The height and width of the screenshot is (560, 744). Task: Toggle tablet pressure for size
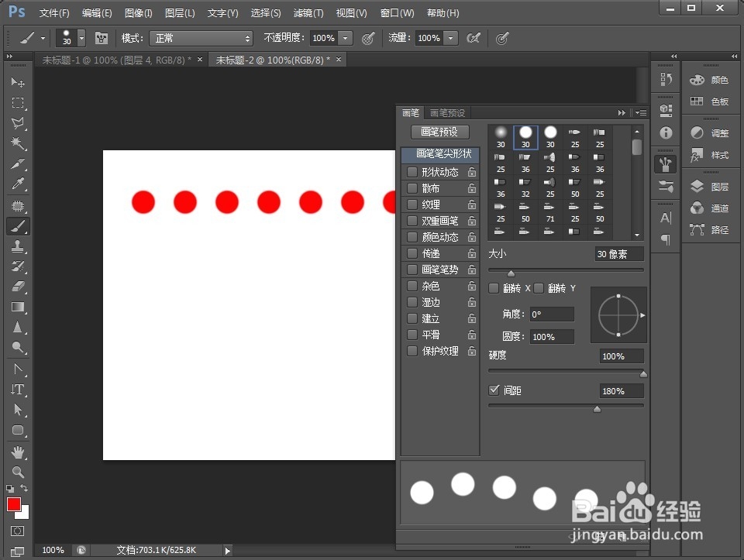(x=502, y=38)
